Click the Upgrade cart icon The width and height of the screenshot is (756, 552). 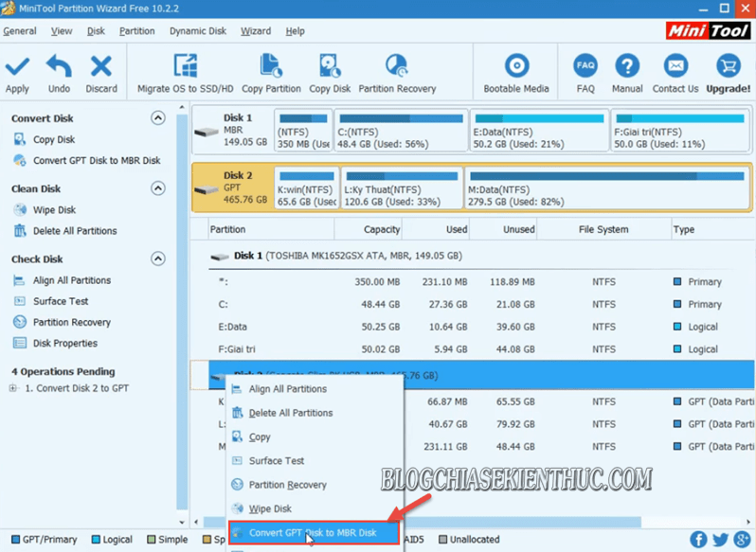click(728, 66)
